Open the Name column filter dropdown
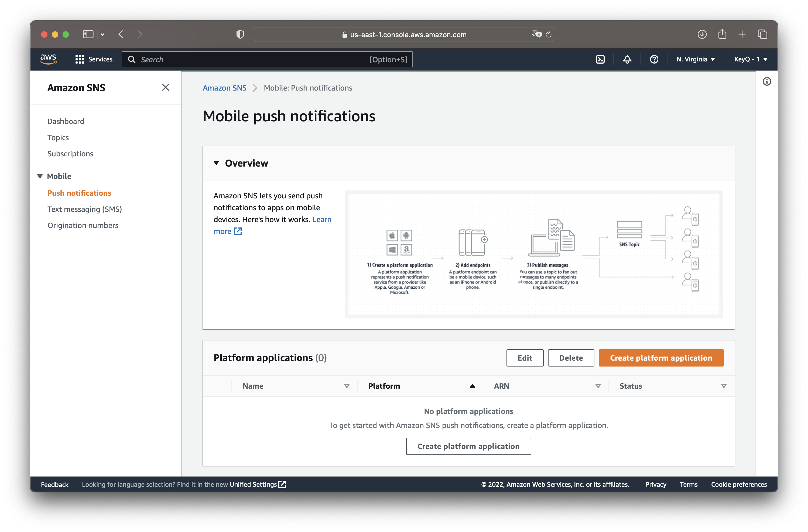This screenshot has height=532, width=808. coord(347,386)
